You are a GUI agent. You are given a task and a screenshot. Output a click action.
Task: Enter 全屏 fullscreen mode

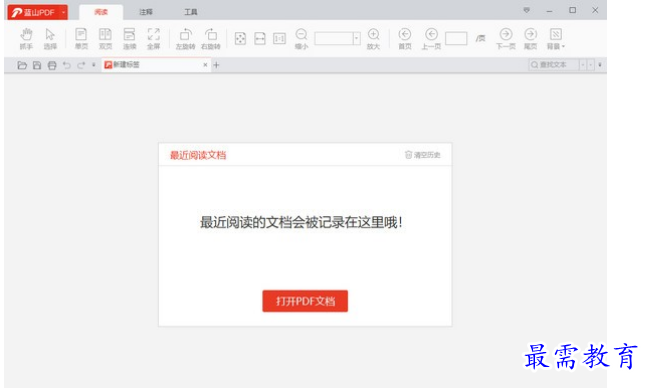click(x=153, y=39)
